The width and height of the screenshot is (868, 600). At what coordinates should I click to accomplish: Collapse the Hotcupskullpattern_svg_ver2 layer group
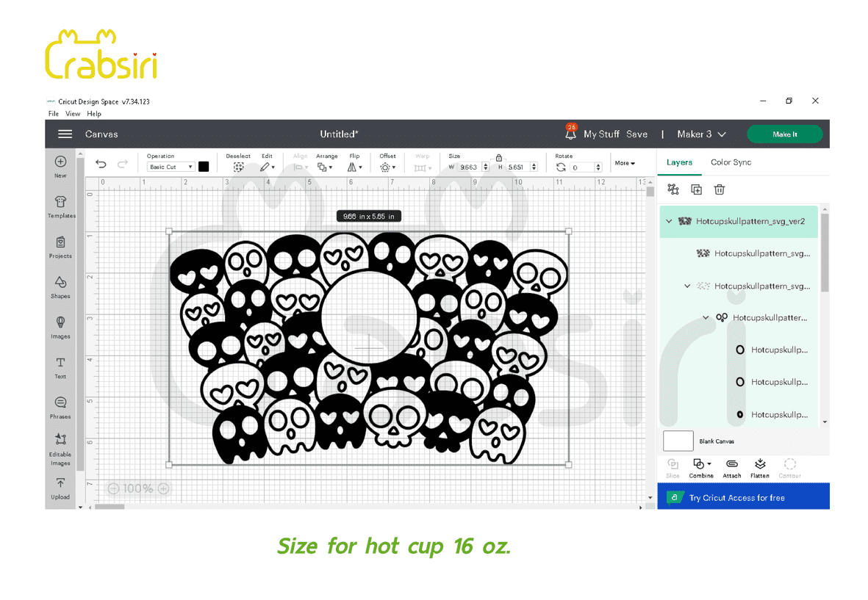(x=669, y=221)
